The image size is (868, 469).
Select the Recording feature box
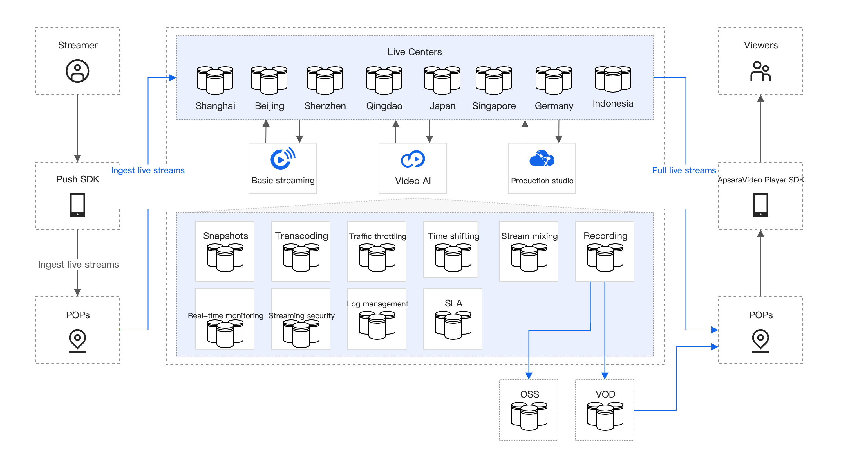[605, 251]
